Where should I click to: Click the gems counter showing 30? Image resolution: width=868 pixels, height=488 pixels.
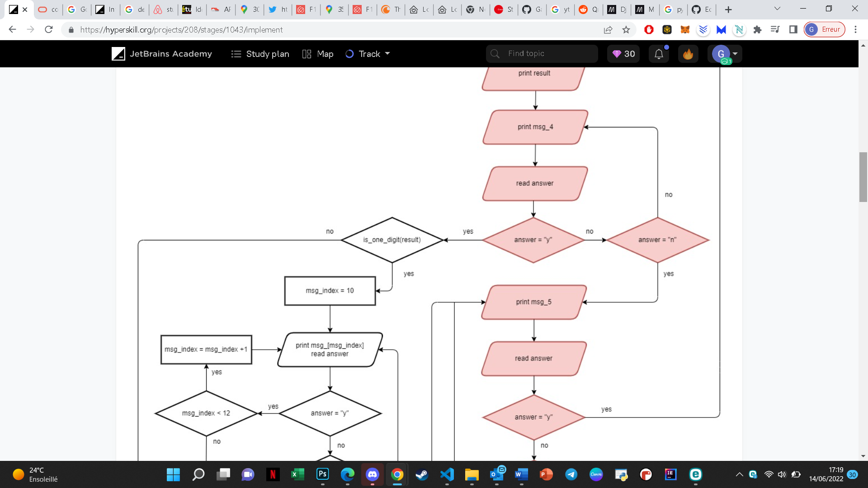(x=623, y=54)
